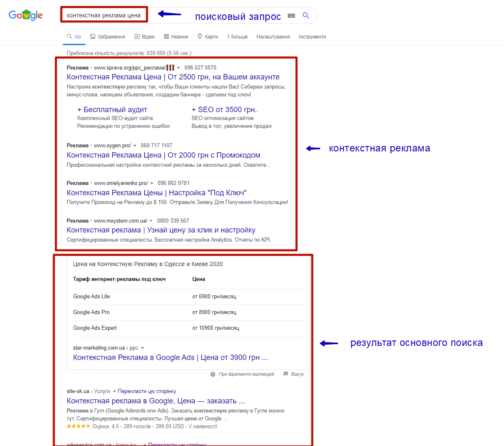The width and height of the screenshot is (504, 446).
Task: Click snippet heading 'Цена на Контекстную Рекламу в Одессе и Киеве 2020'
Action: [148, 264]
